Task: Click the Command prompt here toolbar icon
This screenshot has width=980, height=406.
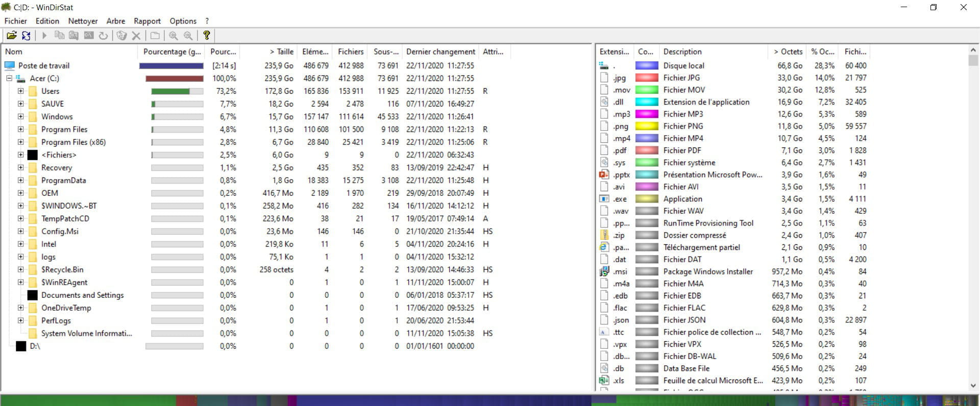Action: pyautogui.click(x=89, y=35)
